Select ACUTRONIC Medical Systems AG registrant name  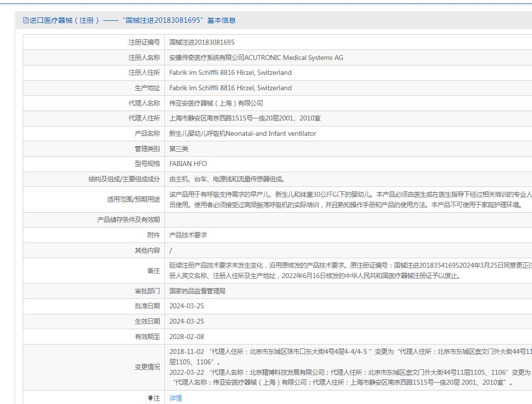coord(256,58)
